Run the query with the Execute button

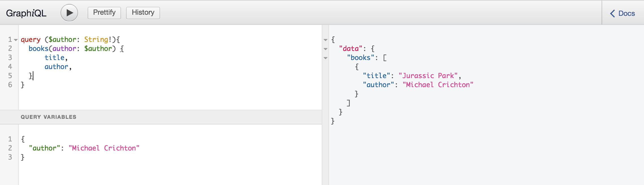click(69, 13)
